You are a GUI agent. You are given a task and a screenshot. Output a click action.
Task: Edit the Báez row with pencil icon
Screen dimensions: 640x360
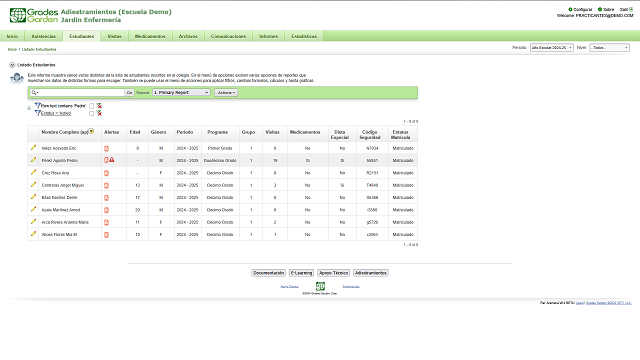(33, 197)
